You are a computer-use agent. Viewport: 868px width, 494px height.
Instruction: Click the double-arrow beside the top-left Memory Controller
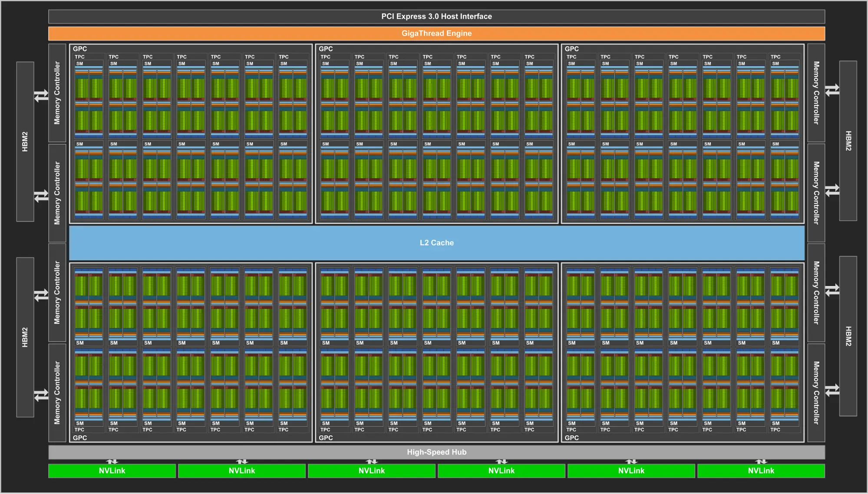41,96
